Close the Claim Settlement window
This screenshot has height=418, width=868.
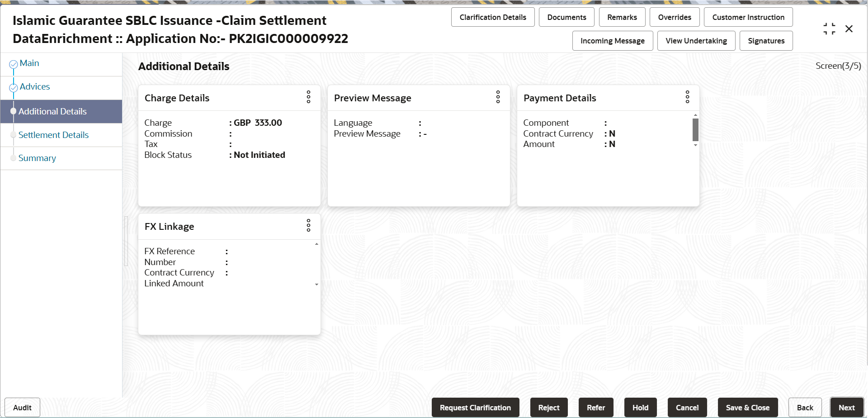(849, 29)
